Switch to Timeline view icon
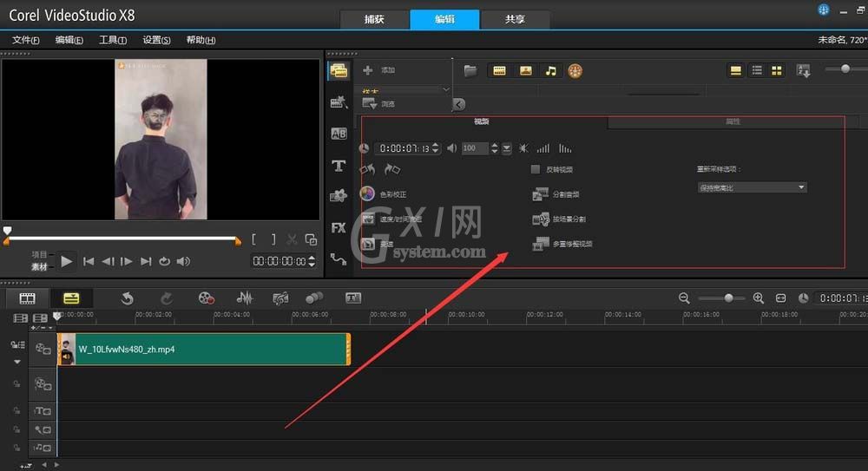Screen dimensions: 868x471 click(71, 299)
